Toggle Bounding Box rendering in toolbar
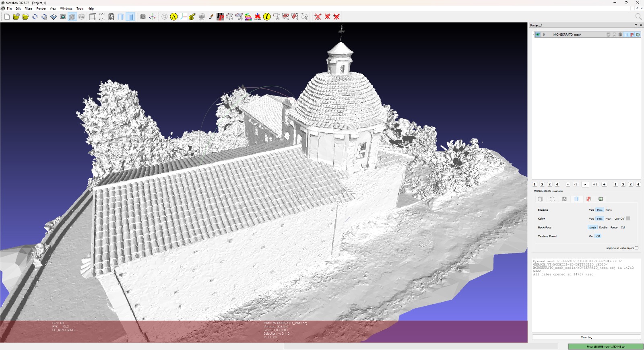The height and width of the screenshot is (350, 644). (93, 17)
